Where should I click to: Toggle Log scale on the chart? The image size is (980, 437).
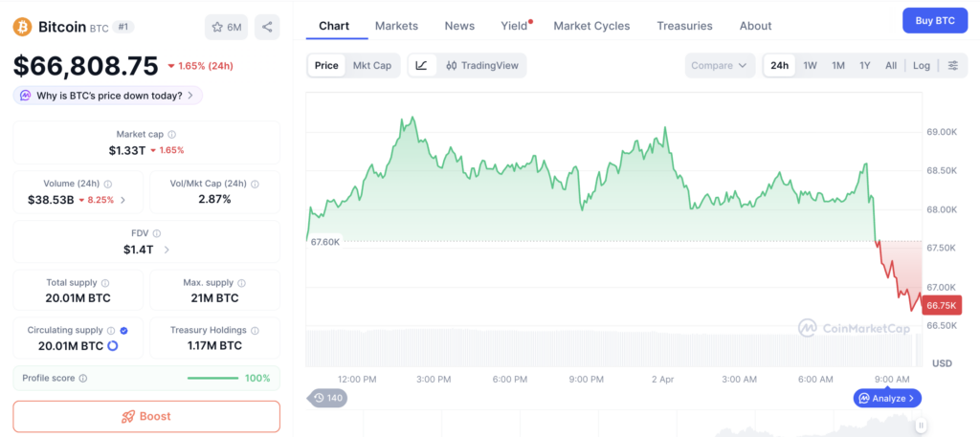[922, 66]
